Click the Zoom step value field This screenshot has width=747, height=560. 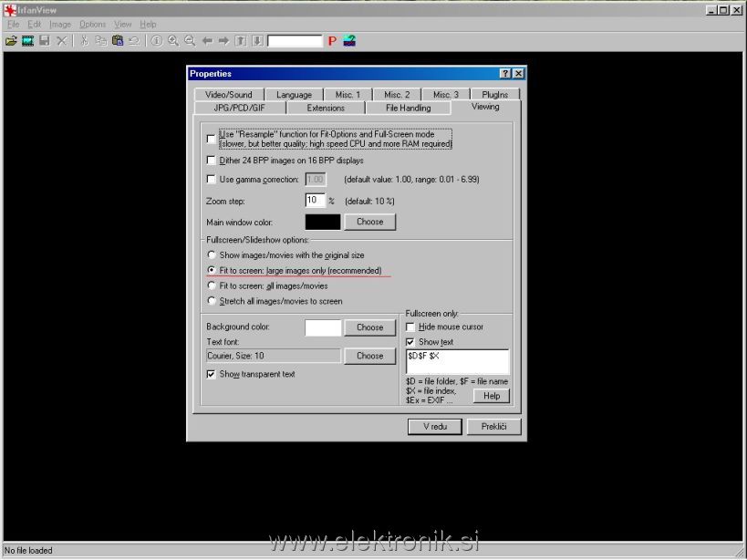point(315,200)
